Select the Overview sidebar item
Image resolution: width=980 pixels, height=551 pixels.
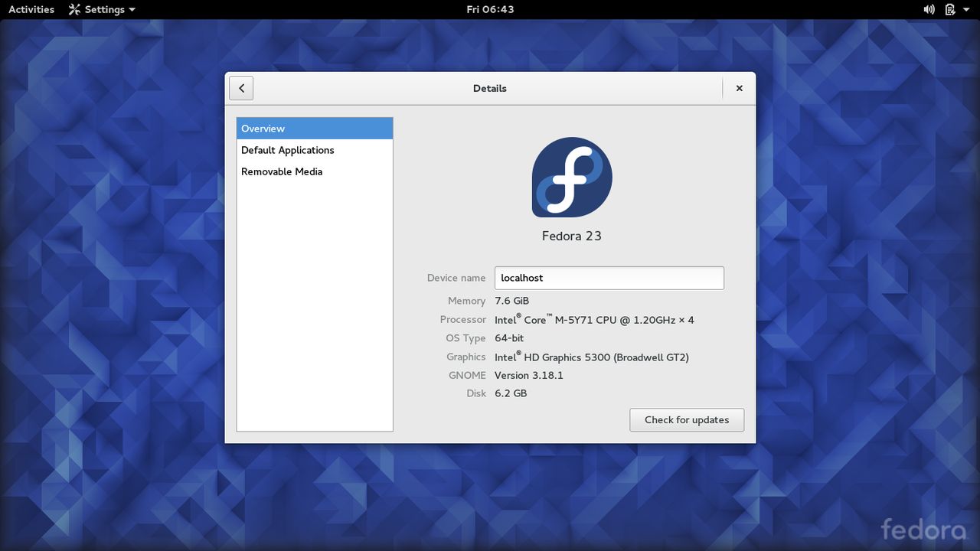(x=315, y=129)
